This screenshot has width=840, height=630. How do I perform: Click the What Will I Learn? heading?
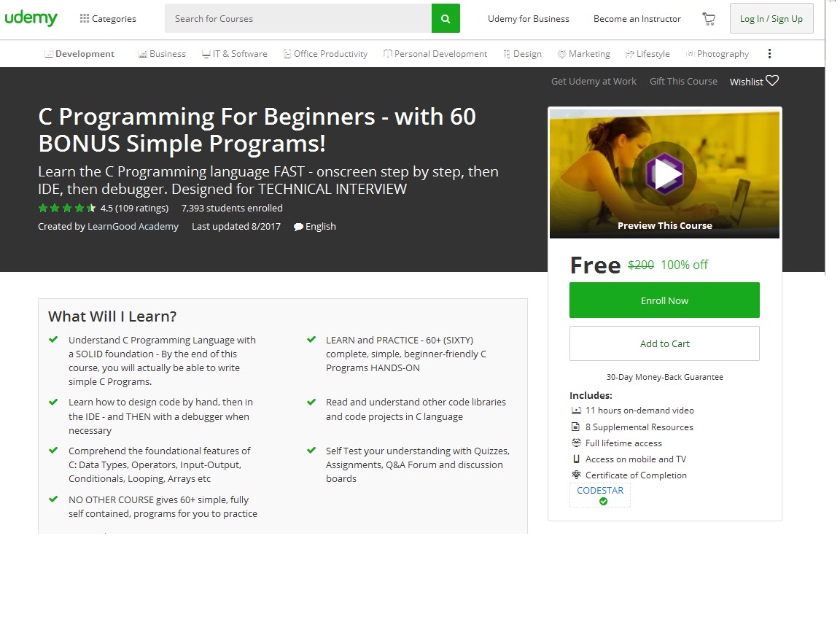click(x=112, y=316)
